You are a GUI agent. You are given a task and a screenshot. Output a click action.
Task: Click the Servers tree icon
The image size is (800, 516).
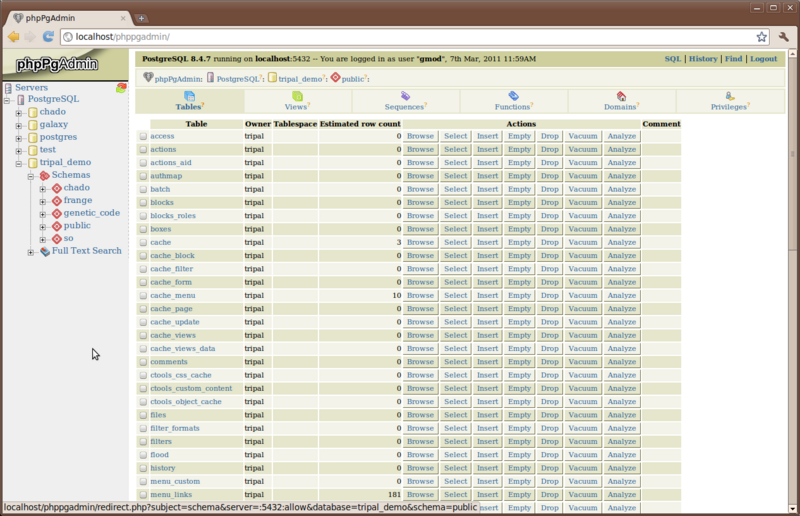pos(8,88)
